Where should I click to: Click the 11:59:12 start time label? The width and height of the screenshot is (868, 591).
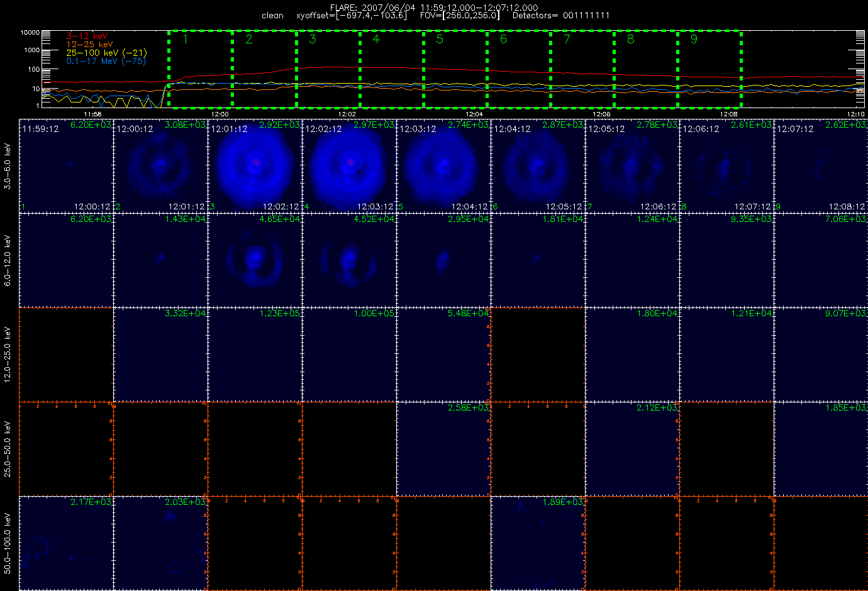[x=40, y=129]
